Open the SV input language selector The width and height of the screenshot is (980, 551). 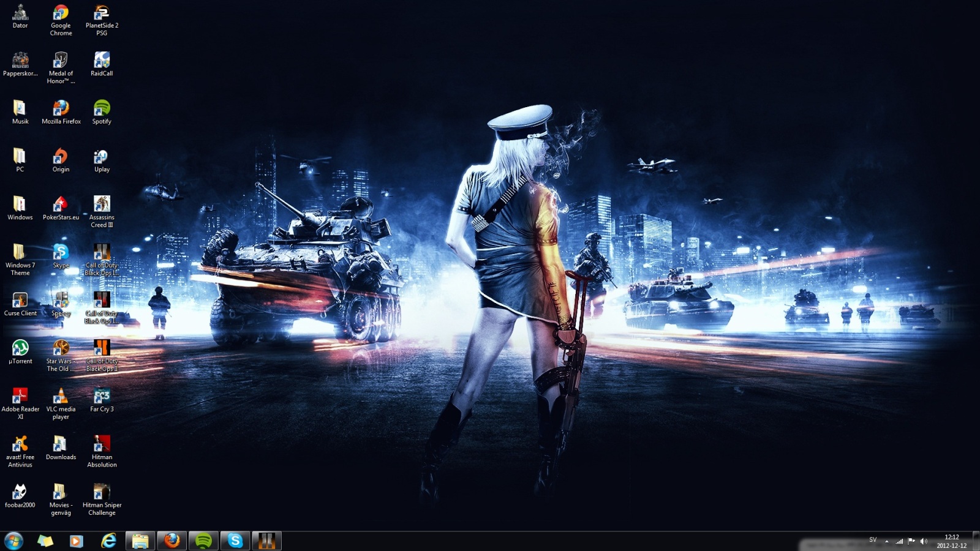tap(873, 540)
